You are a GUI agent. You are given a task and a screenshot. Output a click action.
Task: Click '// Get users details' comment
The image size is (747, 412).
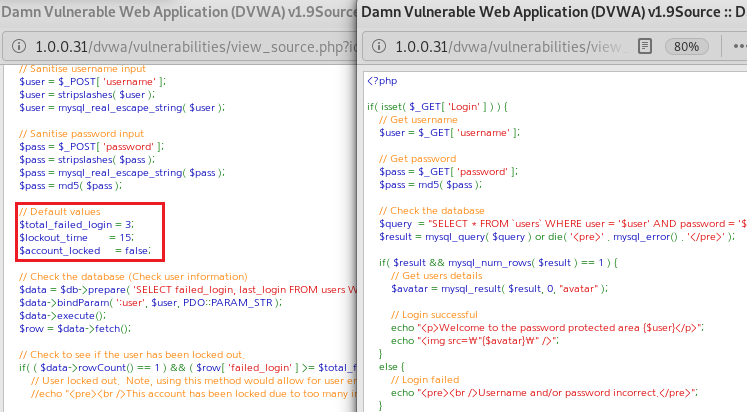tap(436, 276)
